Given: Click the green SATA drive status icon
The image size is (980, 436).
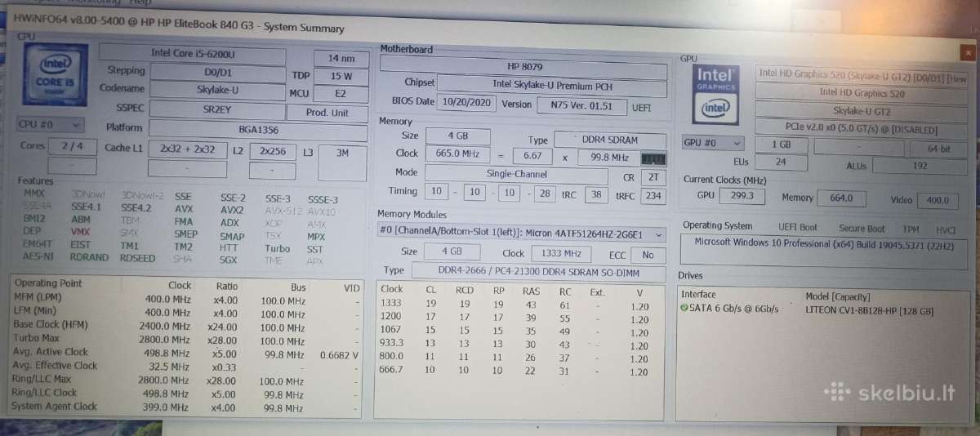Looking at the screenshot, I should click(684, 309).
